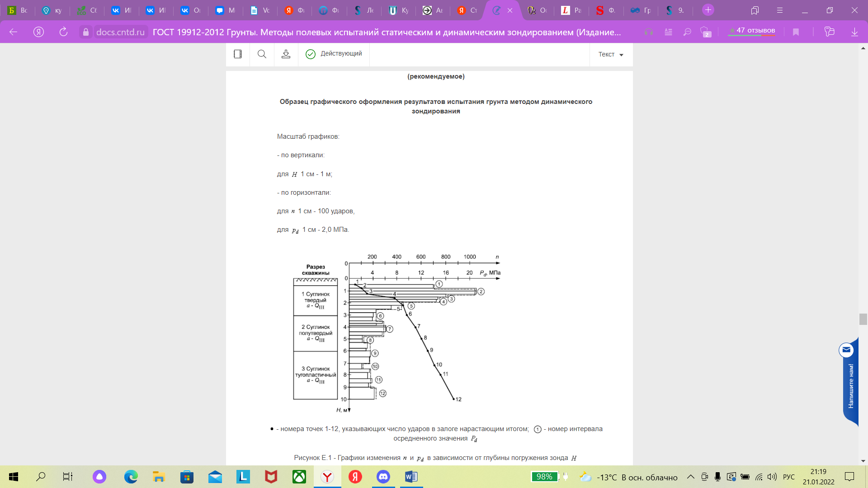Open Windows taskbar search
868x488 pixels.
[x=41, y=477]
